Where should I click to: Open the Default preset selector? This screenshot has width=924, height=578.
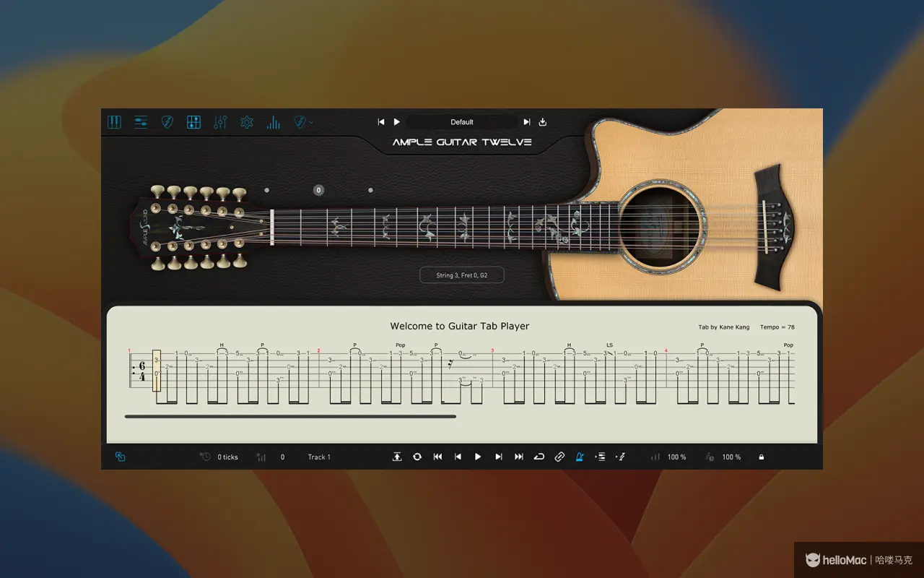(462, 121)
